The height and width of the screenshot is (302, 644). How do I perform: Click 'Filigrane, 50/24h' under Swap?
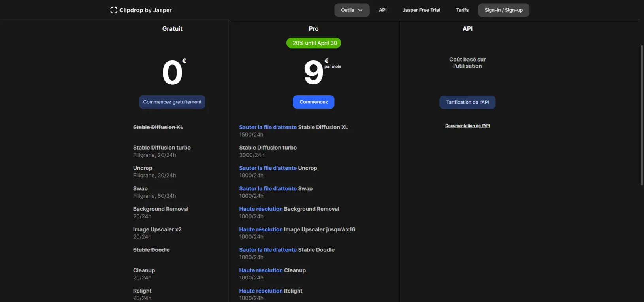click(x=154, y=196)
